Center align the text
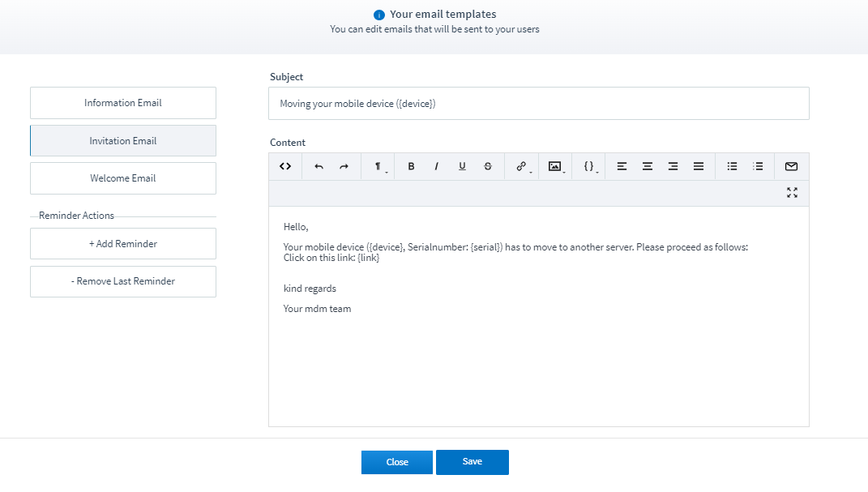 tap(647, 167)
